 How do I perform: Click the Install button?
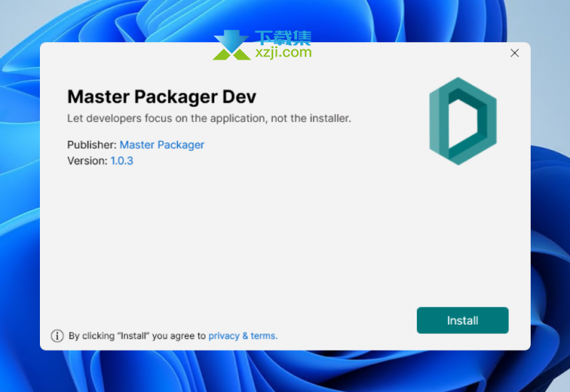click(x=463, y=320)
